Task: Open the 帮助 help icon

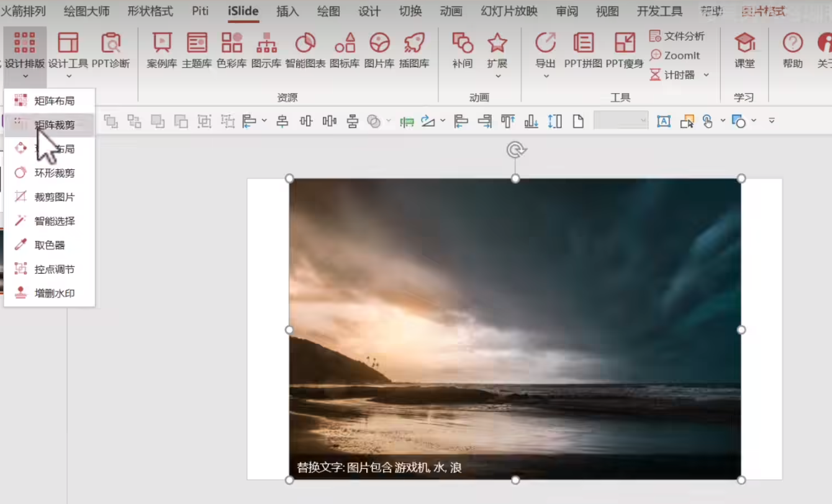Action: pyautogui.click(x=793, y=43)
